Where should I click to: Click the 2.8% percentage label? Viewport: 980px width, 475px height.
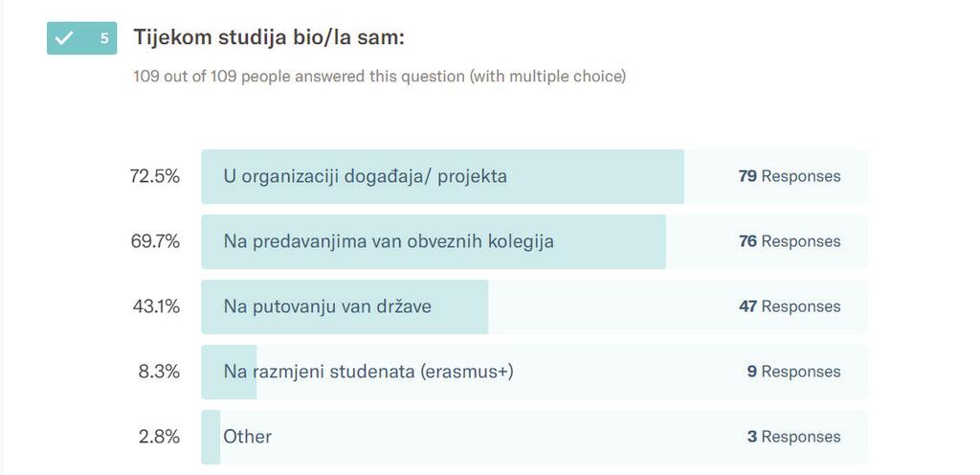pos(160,437)
